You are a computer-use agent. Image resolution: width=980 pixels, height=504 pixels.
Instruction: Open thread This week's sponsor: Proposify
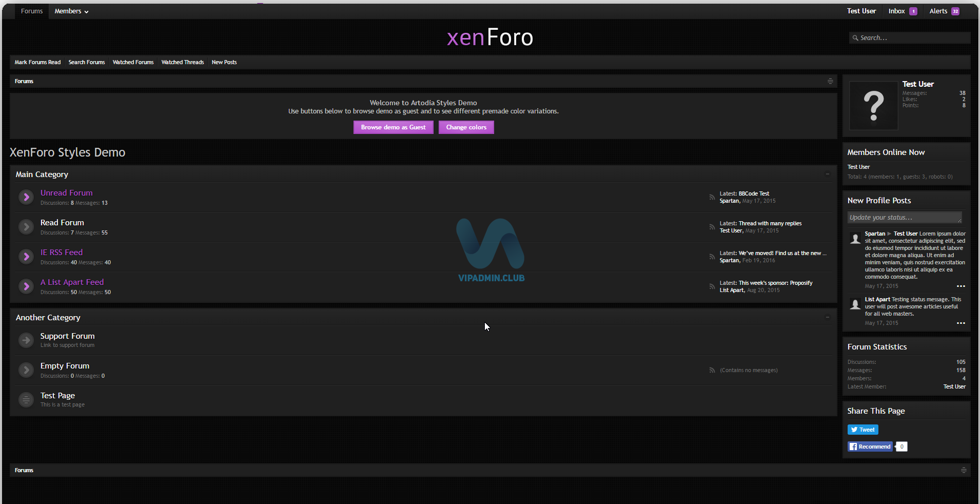[776, 283]
